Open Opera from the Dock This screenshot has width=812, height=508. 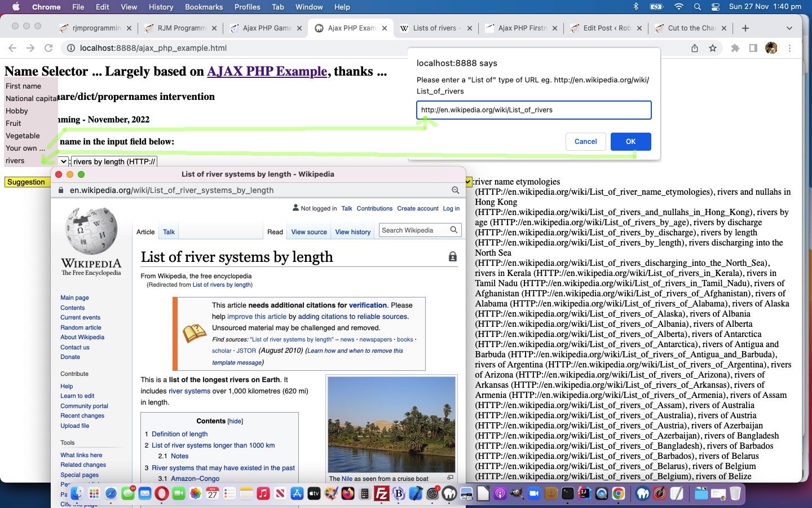[161, 494]
